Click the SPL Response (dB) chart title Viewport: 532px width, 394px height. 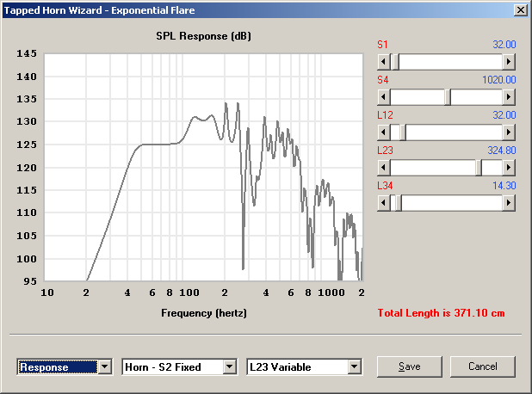click(x=203, y=36)
